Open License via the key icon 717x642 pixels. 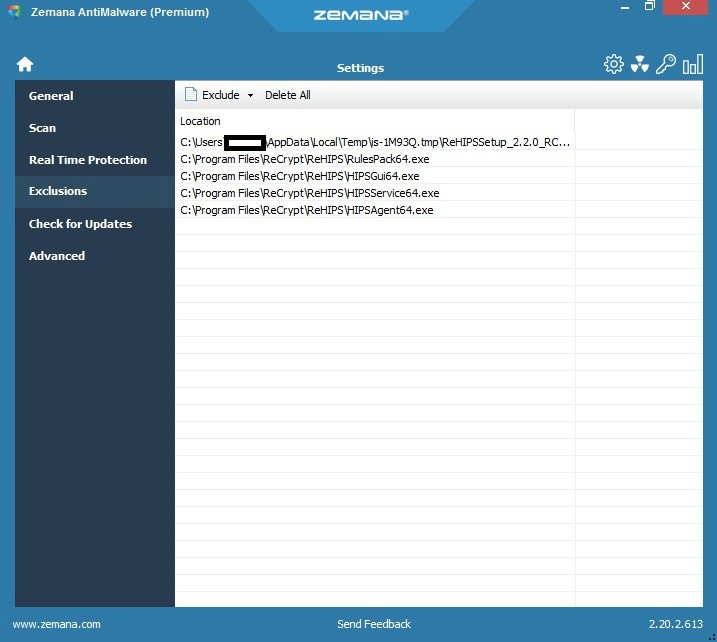point(665,64)
